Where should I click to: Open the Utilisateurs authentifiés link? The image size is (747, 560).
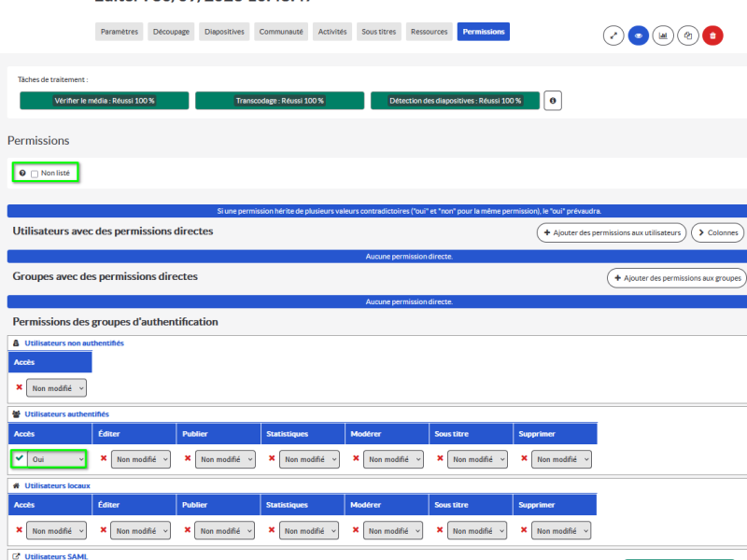[x=66, y=414]
